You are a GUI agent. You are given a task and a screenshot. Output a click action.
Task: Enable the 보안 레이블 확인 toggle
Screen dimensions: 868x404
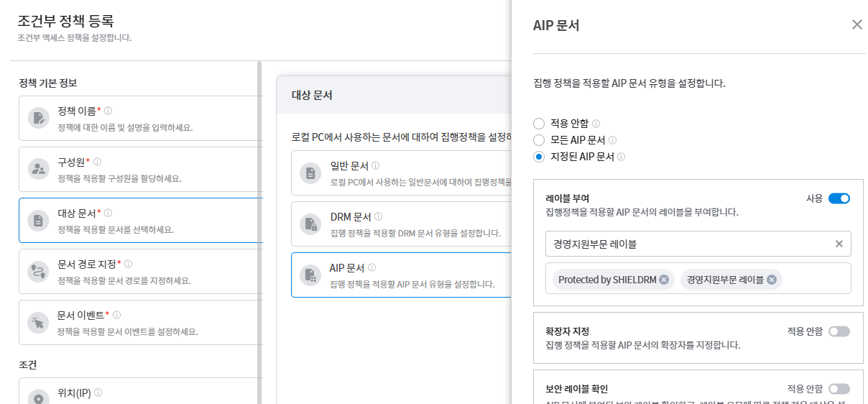(x=839, y=389)
